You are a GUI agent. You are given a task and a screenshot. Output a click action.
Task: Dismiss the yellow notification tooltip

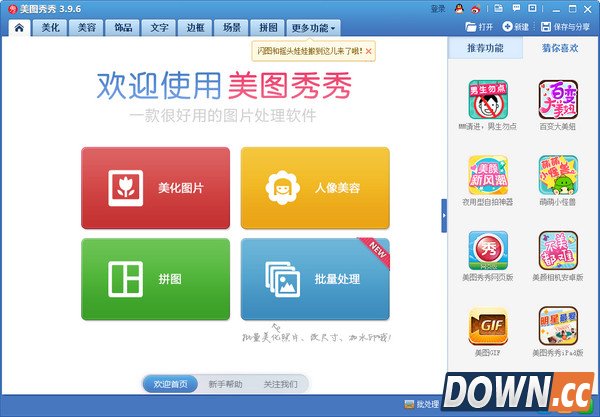[x=369, y=49]
